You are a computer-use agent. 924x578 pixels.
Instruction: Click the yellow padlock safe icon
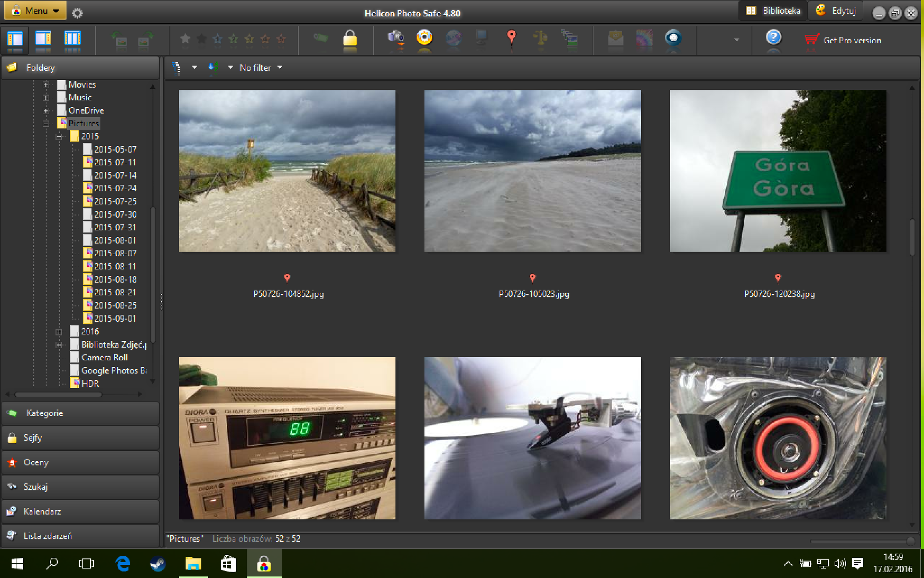pos(350,38)
